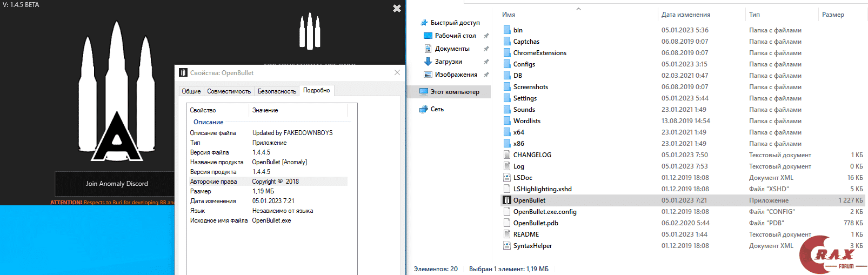Click the SyntaxHelper XML file icon
The height and width of the screenshot is (275, 868).
point(507,246)
